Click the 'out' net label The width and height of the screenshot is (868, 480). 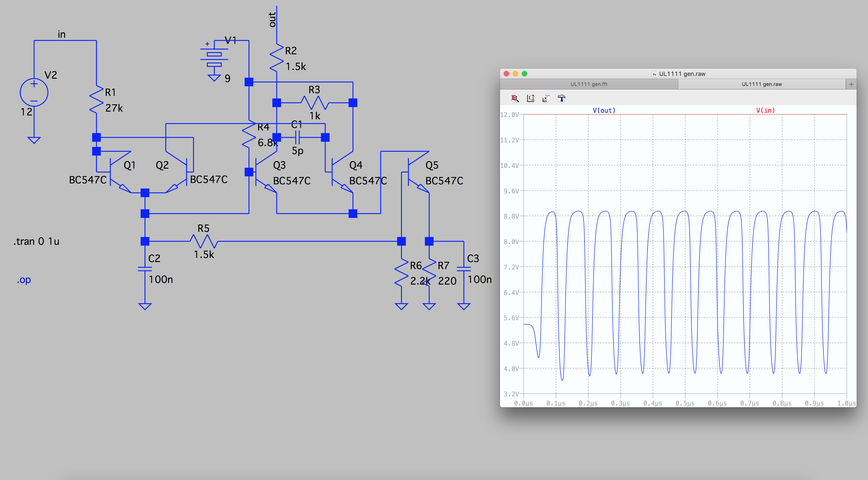click(272, 20)
